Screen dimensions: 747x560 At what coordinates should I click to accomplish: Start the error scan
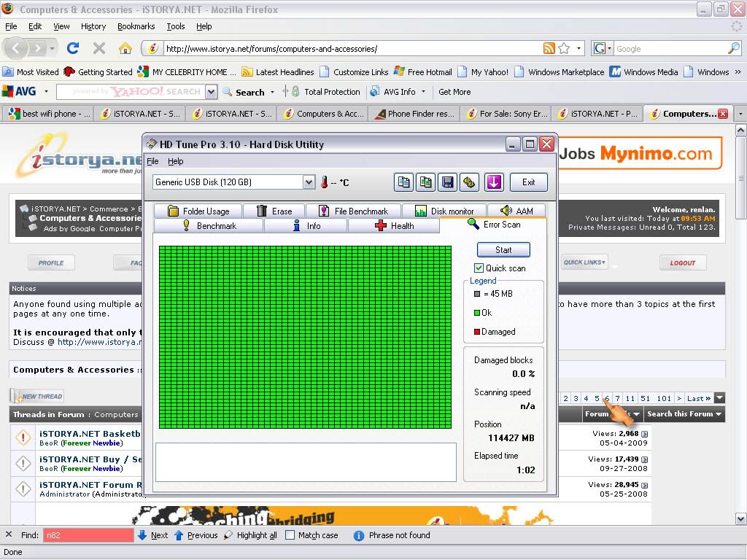click(x=503, y=250)
